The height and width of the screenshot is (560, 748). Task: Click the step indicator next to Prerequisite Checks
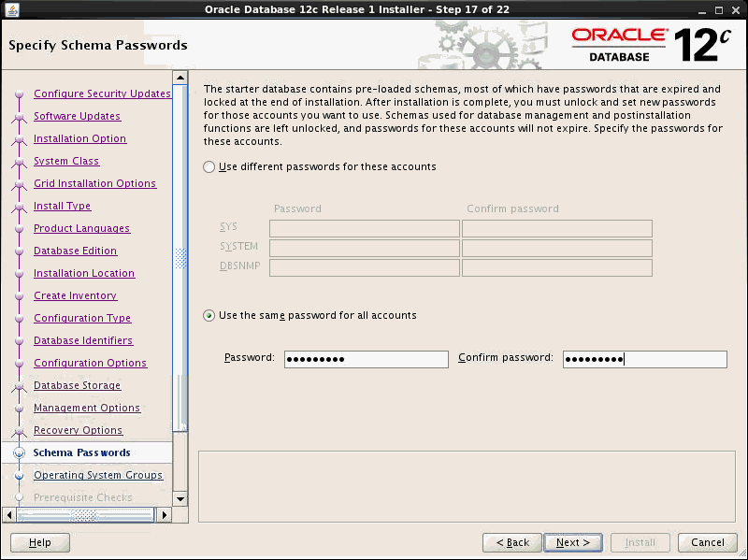click(19, 497)
